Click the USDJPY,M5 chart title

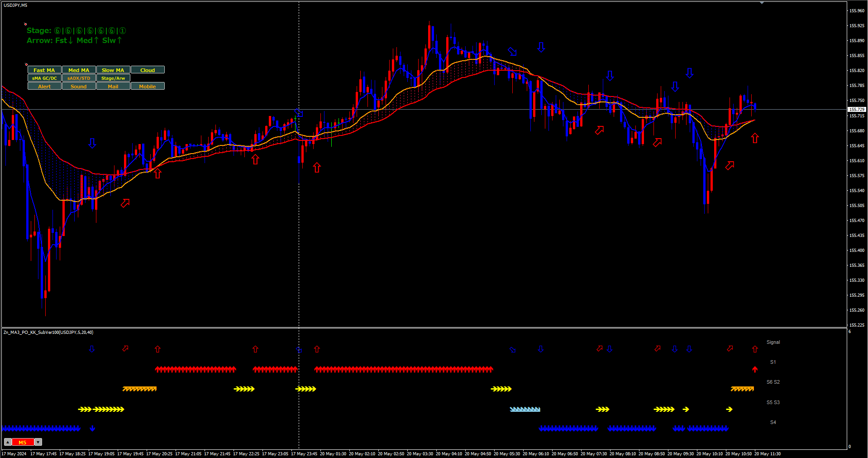pos(15,5)
